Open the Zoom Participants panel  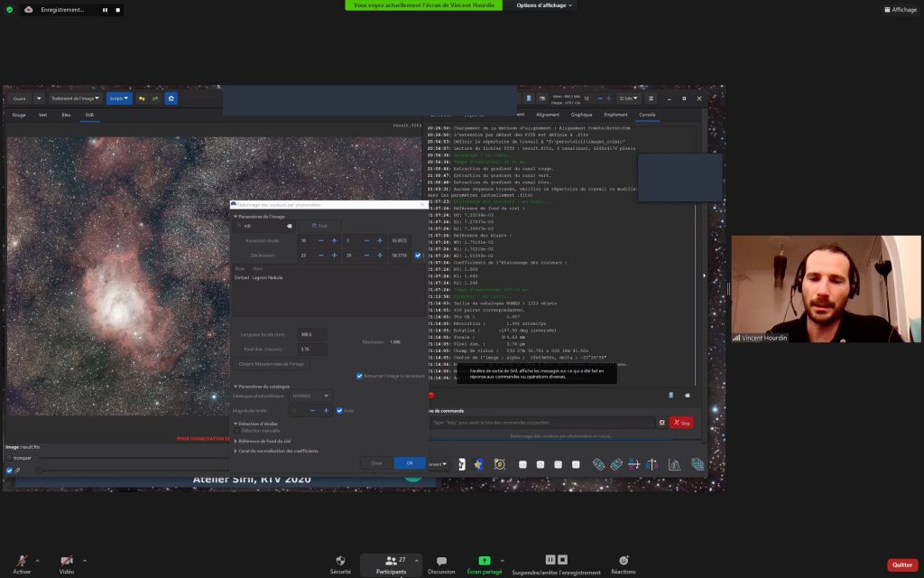392,564
